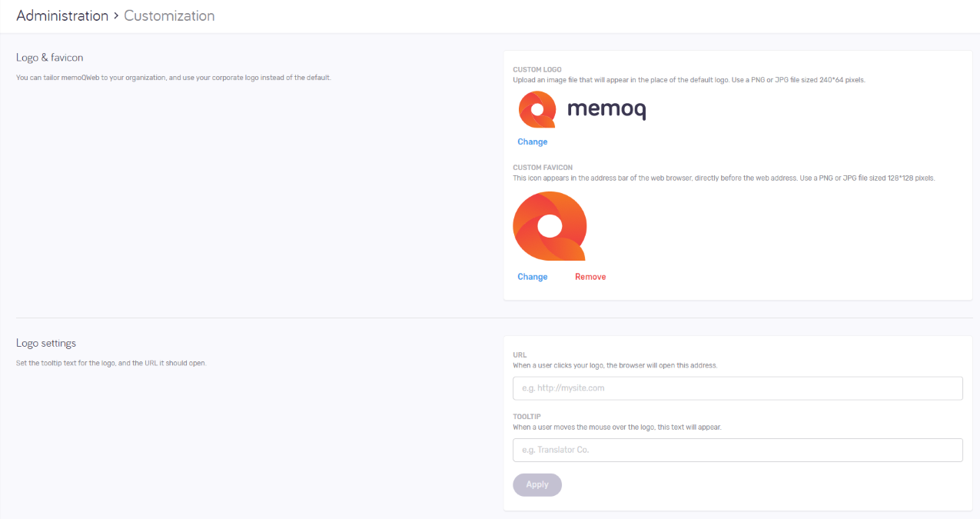Click the memoq wordmark in the custom logo
This screenshot has height=519, width=980.
pos(606,110)
